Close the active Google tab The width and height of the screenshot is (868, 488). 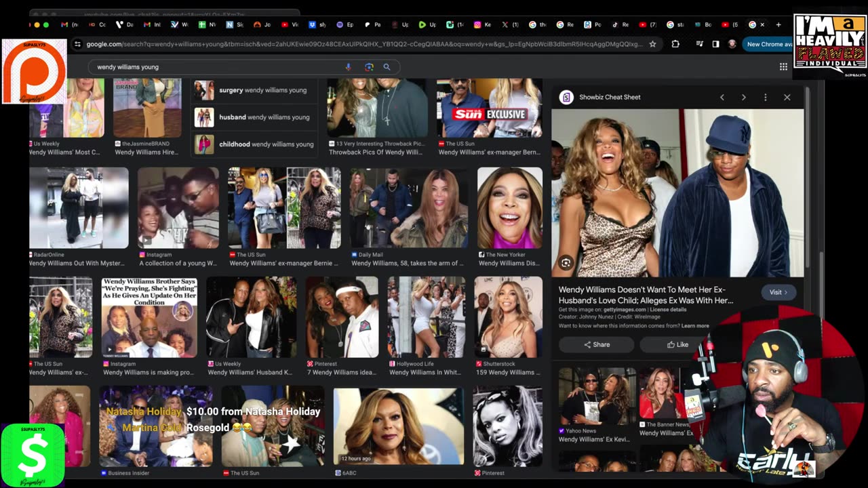click(x=762, y=24)
